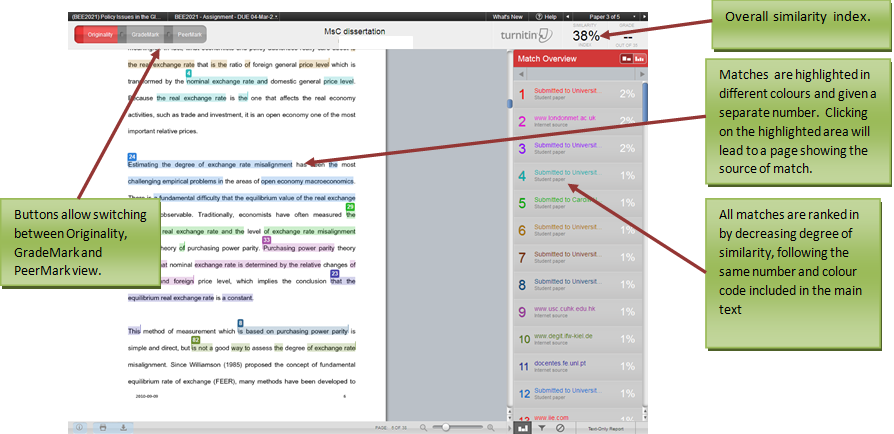Open the What's New menu item
Image resolution: width=894 pixels, height=434 pixels.
[x=507, y=17]
